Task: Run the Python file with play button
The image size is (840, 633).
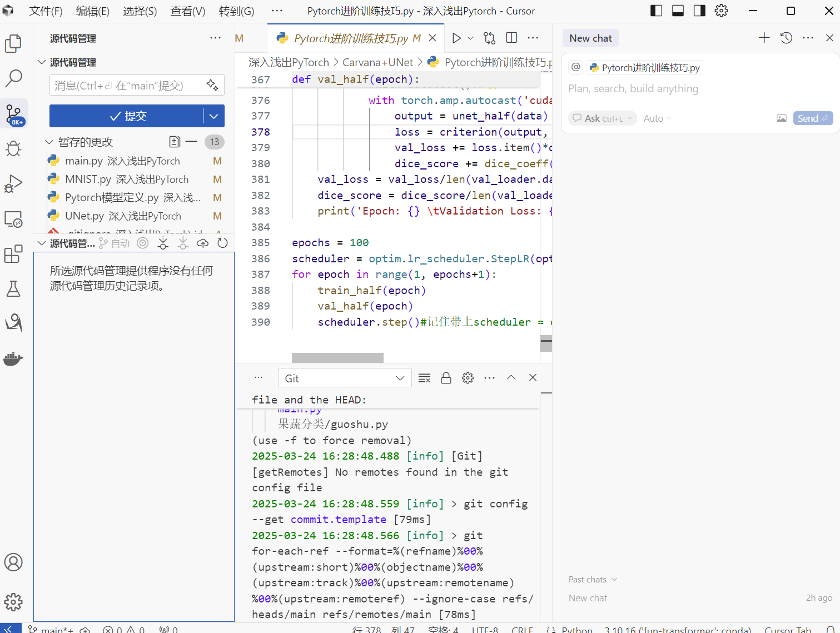Action: click(456, 38)
